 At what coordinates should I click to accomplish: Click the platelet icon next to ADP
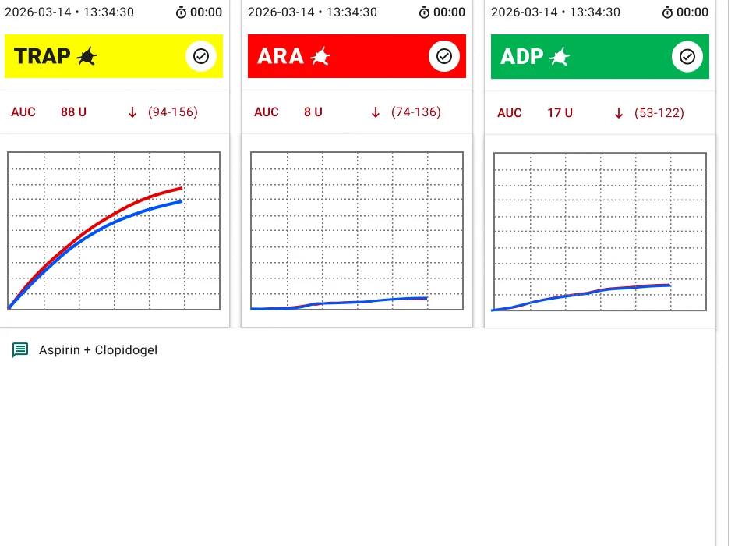pos(560,57)
